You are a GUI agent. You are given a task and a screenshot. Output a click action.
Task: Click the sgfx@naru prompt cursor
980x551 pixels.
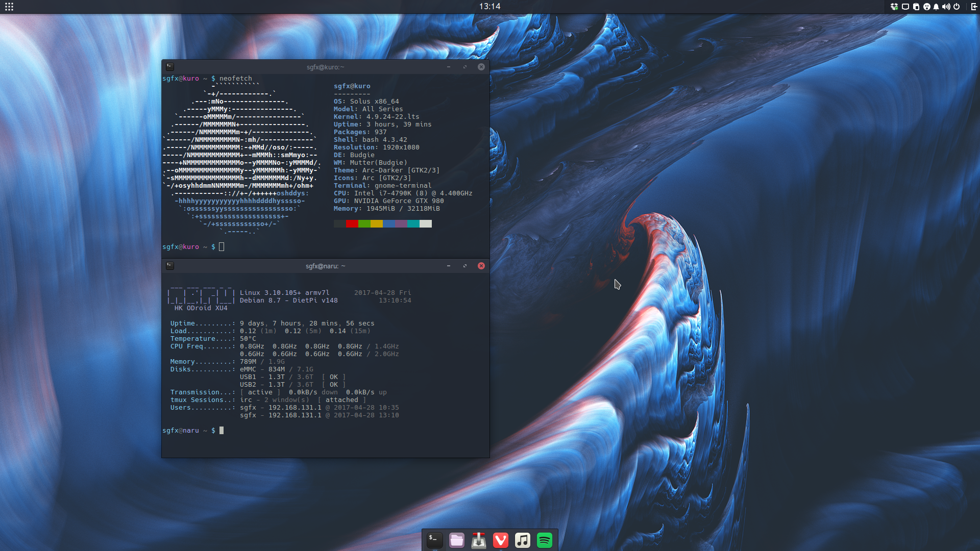click(222, 430)
